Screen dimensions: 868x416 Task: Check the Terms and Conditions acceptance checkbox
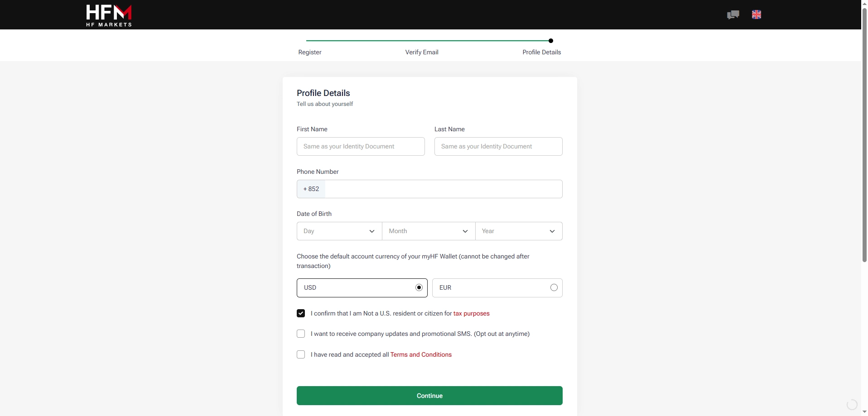[300, 354]
